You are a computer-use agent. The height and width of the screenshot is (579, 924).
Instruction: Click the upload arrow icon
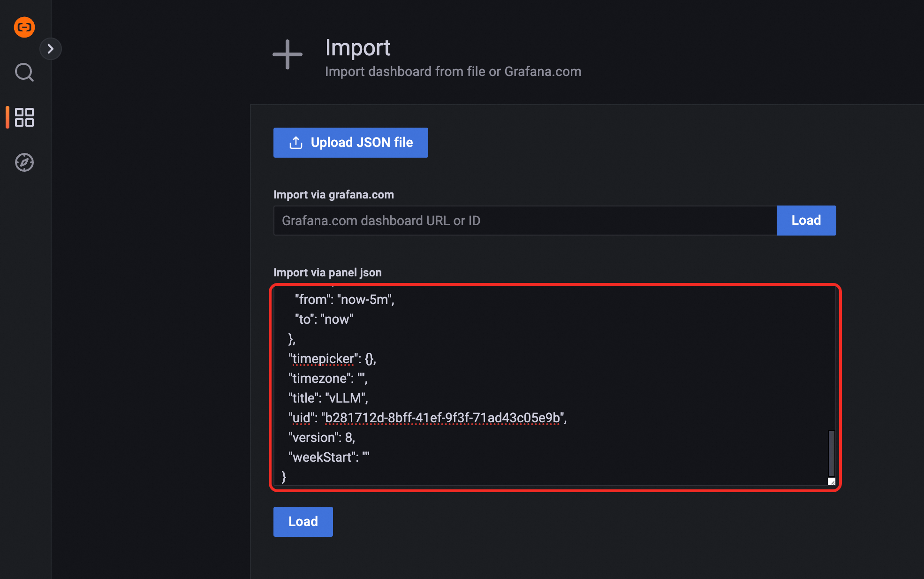coord(295,143)
